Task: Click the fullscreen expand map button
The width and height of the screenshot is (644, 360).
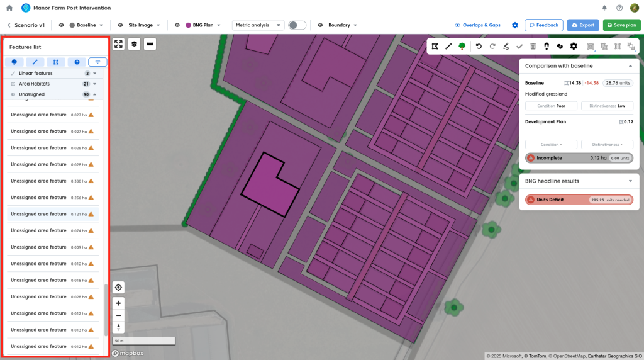Action: [x=118, y=44]
